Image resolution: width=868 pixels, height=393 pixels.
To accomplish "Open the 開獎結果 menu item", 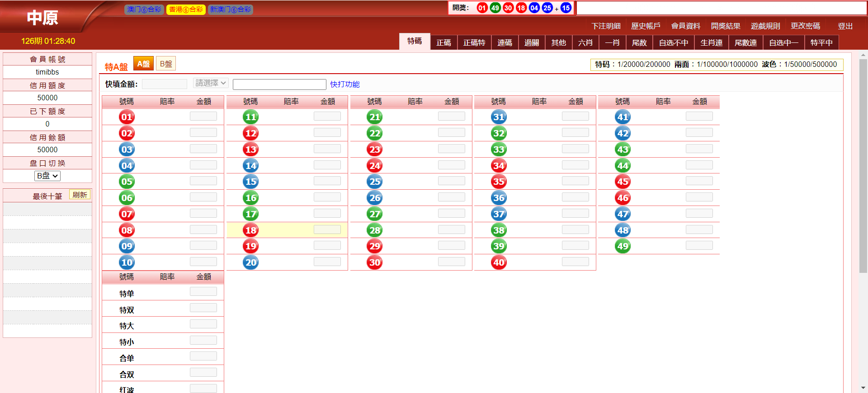I will (x=725, y=26).
